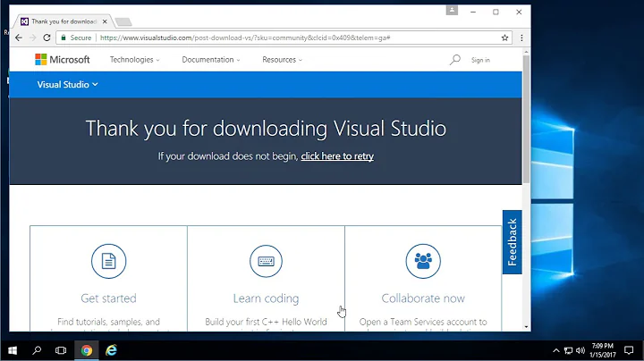This screenshot has height=361, width=644.
Task: Expand the Technologies menu
Action: [x=135, y=60]
